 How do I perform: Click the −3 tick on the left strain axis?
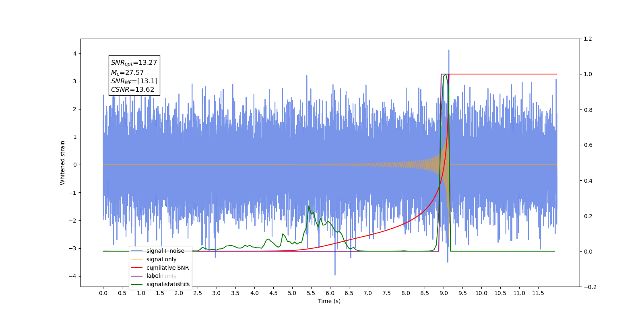point(72,248)
